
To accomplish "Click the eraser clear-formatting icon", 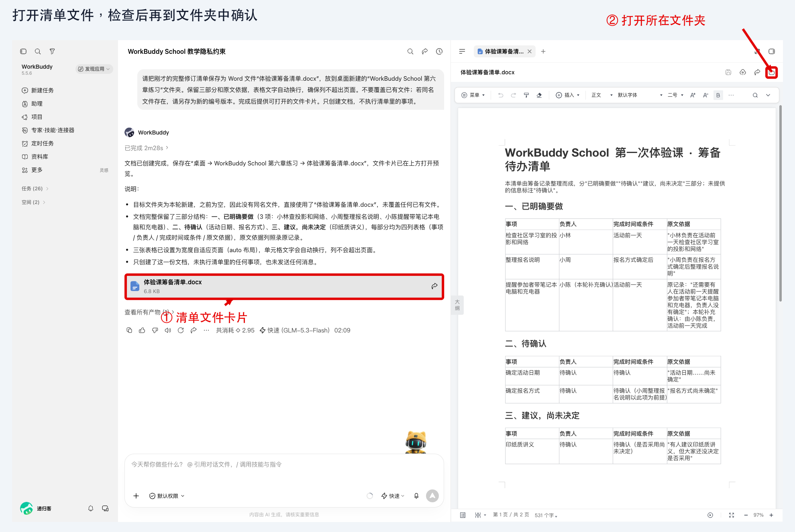I will coord(539,95).
